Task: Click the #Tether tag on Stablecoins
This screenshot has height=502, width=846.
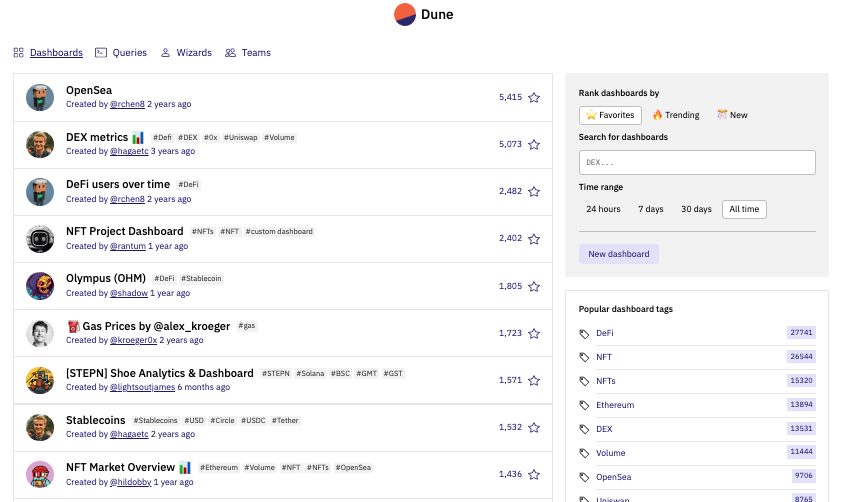Action: pyautogui.click(x=285, y=420)
